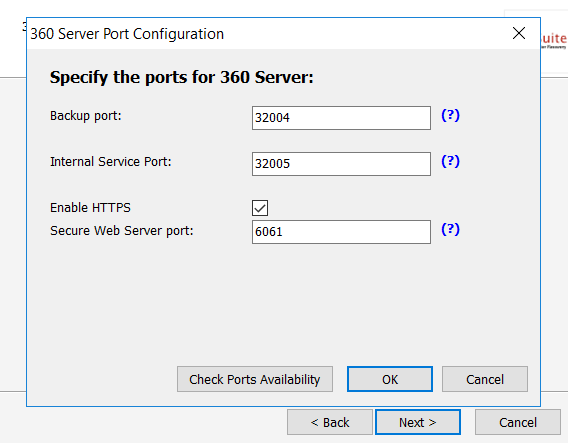
Task: Click the 'Secure Web Server port:' label
Action: tap(122, 231)
